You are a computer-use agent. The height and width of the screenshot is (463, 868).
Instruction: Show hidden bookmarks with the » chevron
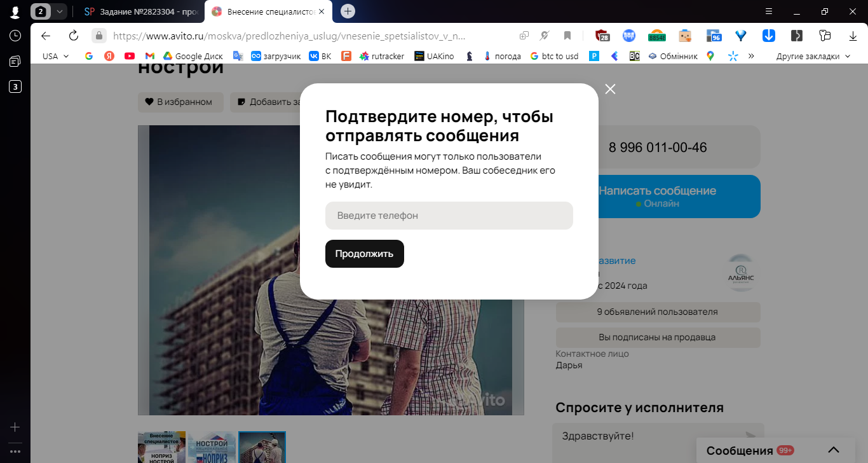pyautogui.click(x=751, y=56)
